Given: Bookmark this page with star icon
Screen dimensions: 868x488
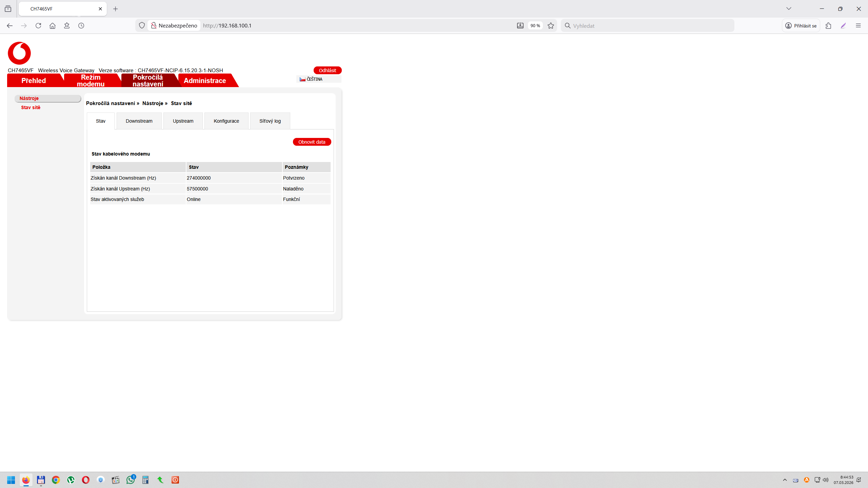Looking at the screenshot, I should (x=551, y=26).
